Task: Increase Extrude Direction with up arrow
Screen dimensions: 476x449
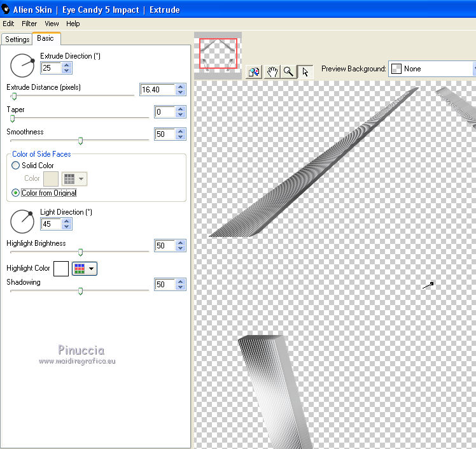Action: 67,65
